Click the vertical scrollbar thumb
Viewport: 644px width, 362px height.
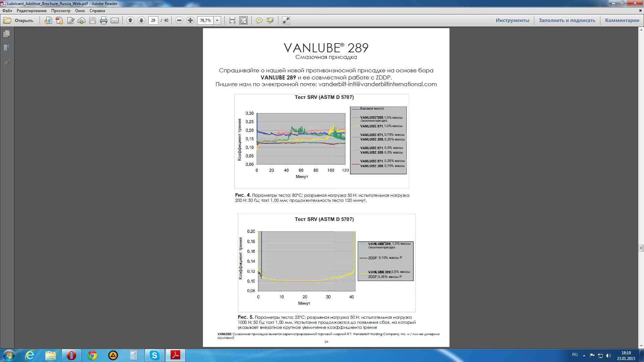click(x=641, y=248)
